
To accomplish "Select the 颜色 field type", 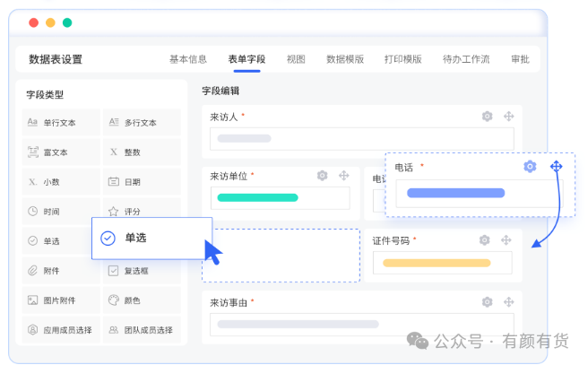I will [x=142, y=300].
